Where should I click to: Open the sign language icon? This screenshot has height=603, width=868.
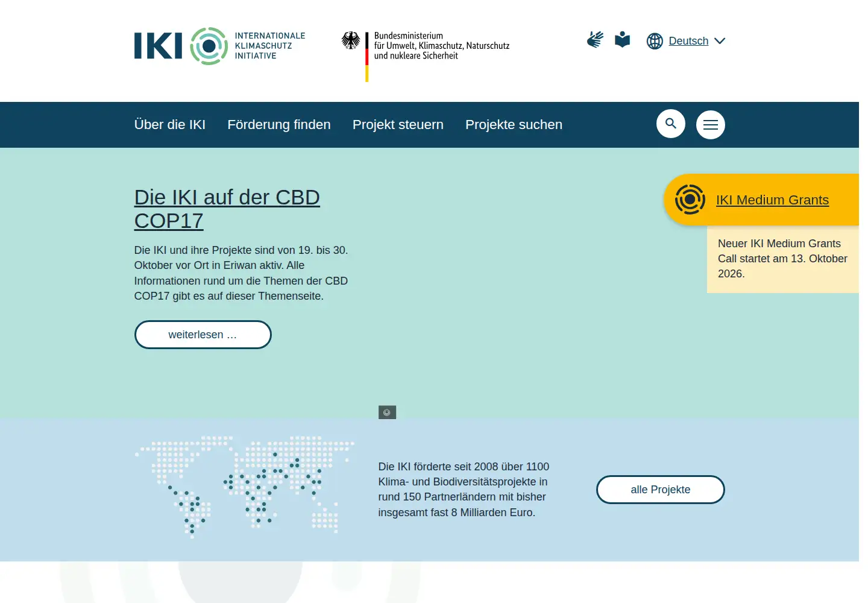595,40
